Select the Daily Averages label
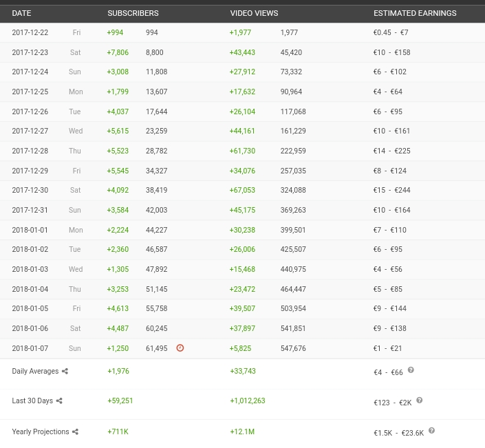Screen dimensions: 485x448 [x=35, y=372]
